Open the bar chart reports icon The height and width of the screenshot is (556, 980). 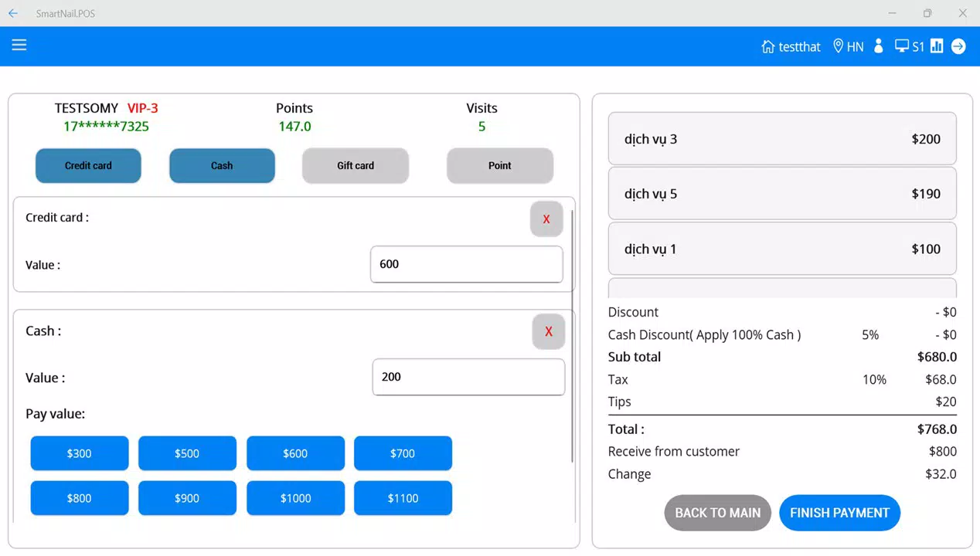coord(937,46)
